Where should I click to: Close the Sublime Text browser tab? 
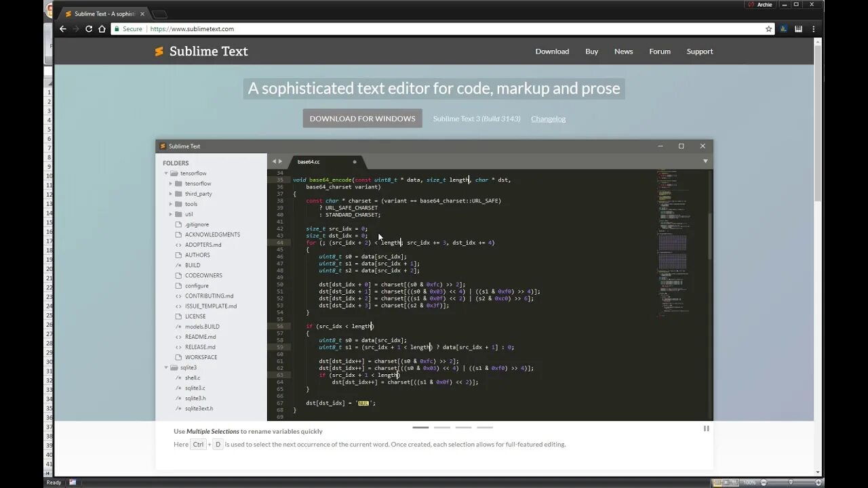click(x=142, y=14)
